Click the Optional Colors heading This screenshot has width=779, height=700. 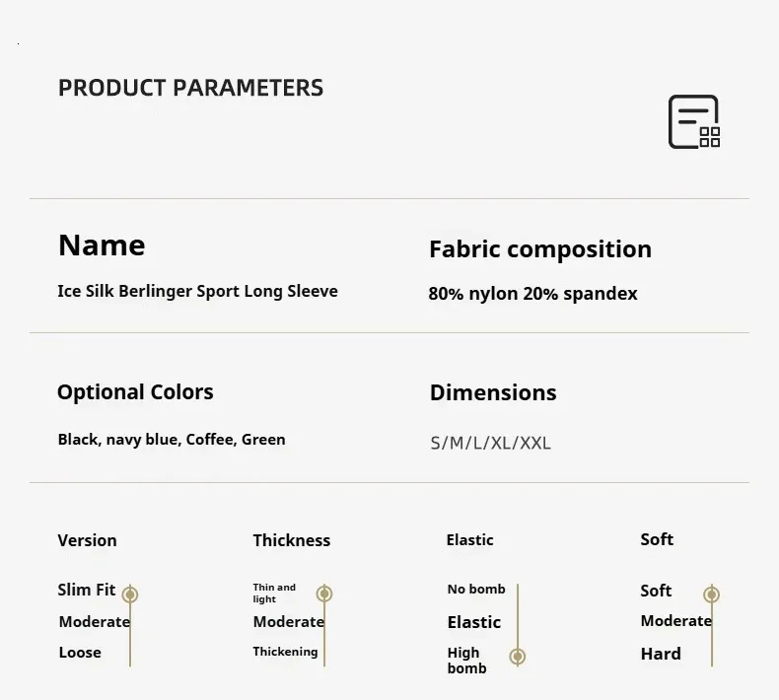135,392
